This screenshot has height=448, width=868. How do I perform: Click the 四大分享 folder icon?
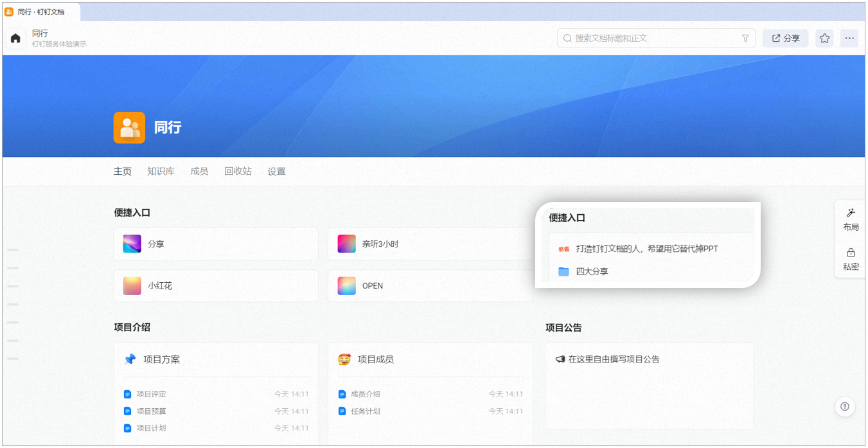click(x=563, y=271)
